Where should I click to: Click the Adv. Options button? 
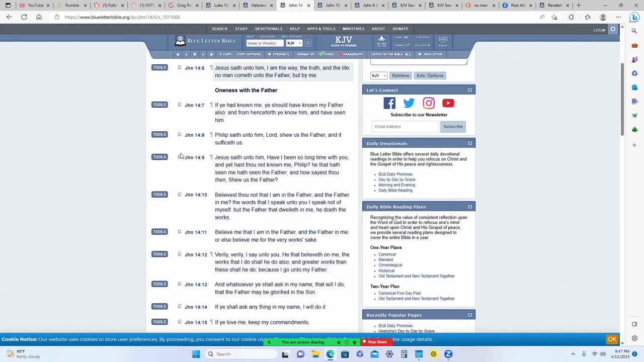coord(430,75)
